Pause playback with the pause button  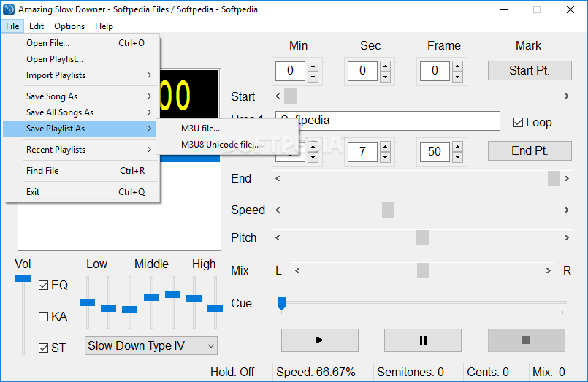coord(423,340)
